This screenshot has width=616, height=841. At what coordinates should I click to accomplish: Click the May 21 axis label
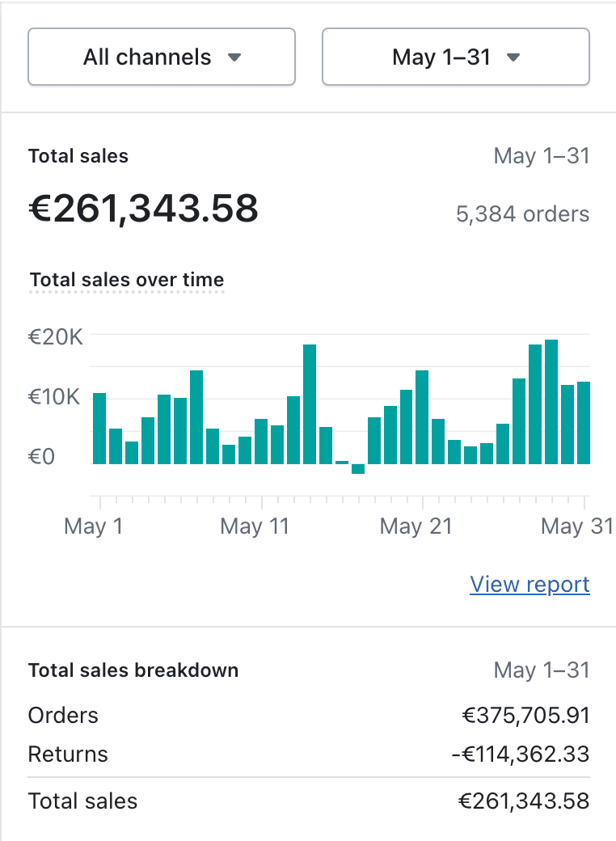click(x=416, y=526)
